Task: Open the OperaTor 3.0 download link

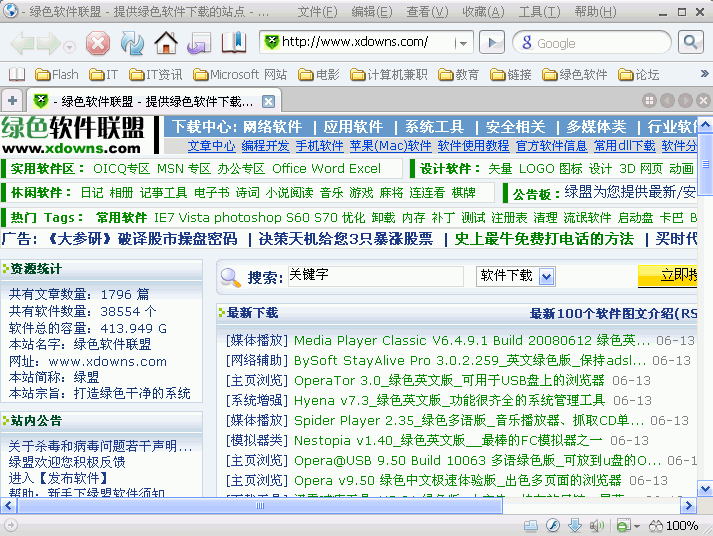Action: point(449,381)
